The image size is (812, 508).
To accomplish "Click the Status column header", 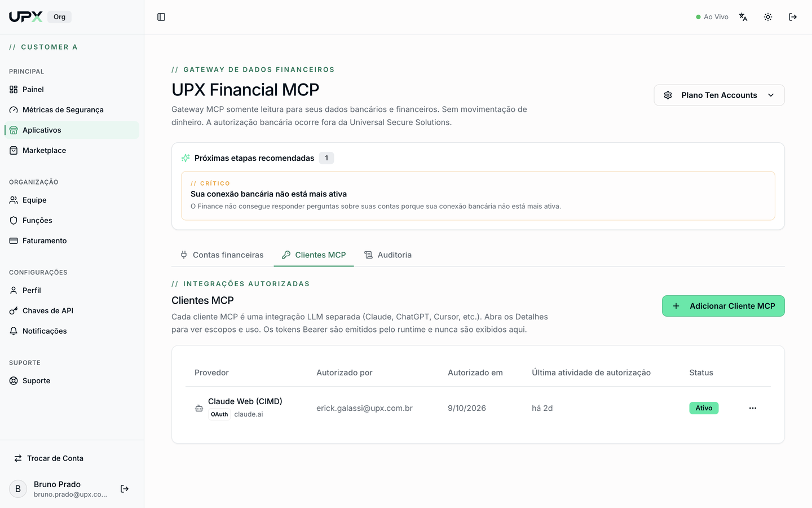I will [701, 373].
